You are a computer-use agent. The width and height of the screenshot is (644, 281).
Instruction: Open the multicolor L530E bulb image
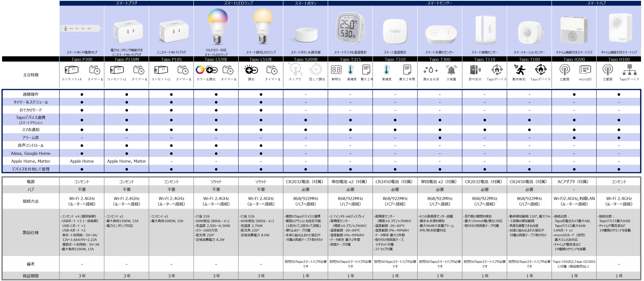point(218,26)
